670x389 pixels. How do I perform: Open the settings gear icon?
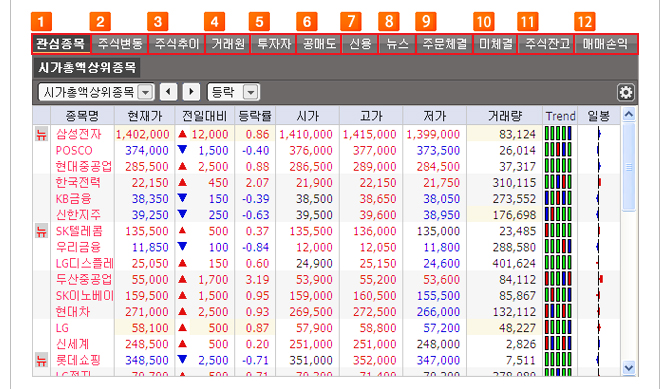tap(626, 92)
